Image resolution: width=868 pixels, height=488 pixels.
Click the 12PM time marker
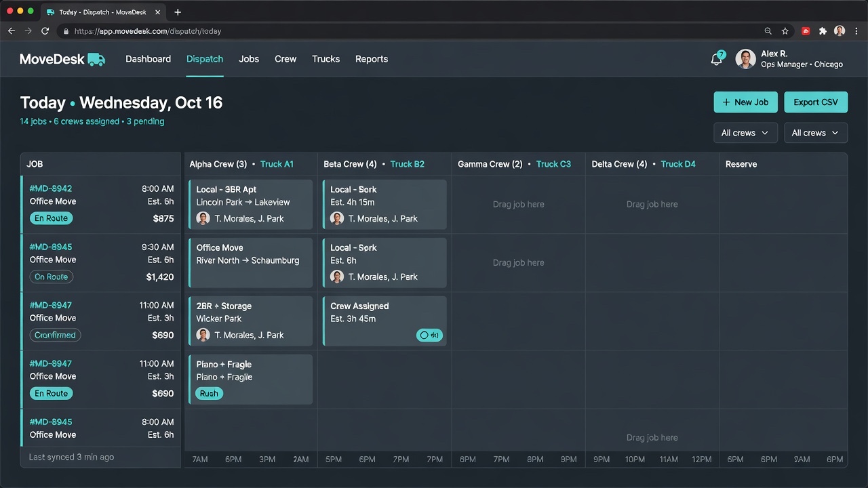pyautogui.click(x=702, y=459)
